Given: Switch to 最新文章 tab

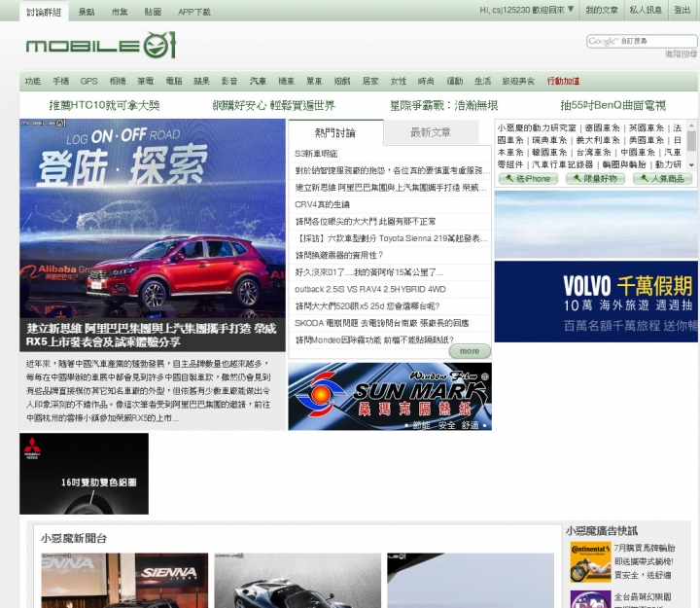Looking at the screenshot, I should (x=431, y=132).
